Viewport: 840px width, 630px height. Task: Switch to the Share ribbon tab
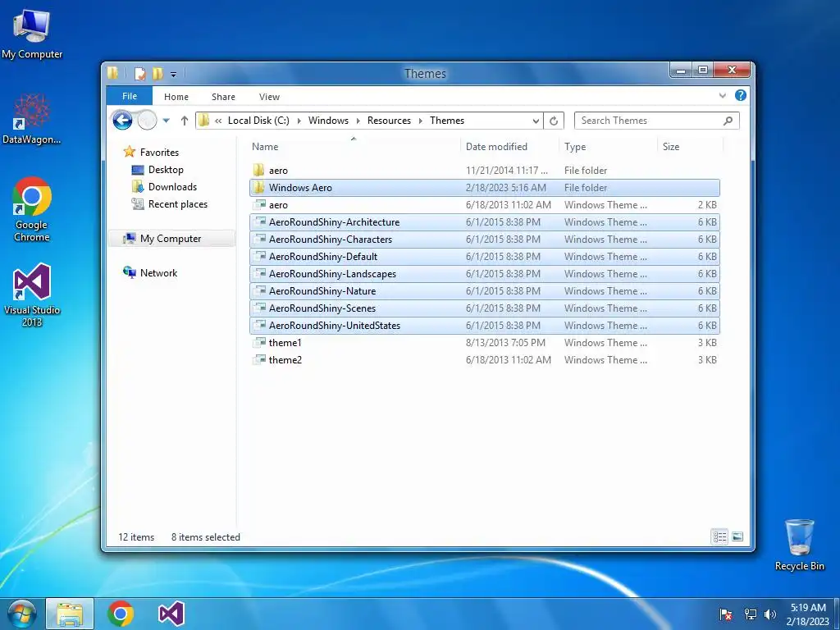(x=223, y=97)
